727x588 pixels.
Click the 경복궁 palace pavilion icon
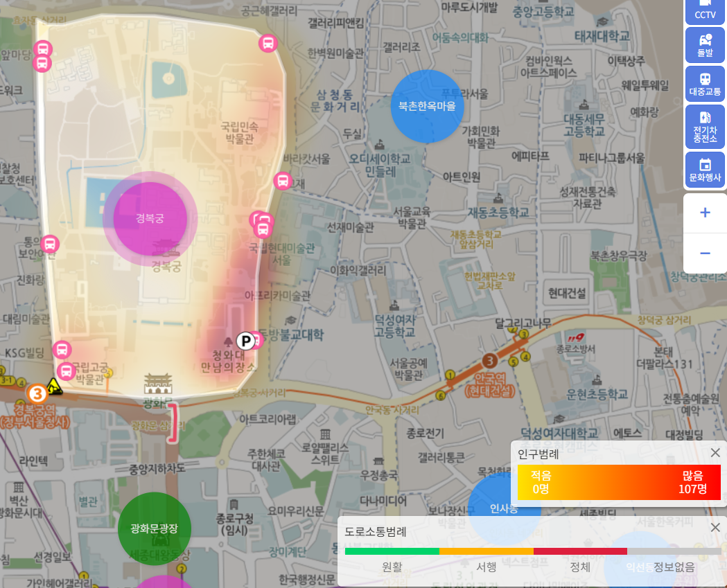[166, 248]
